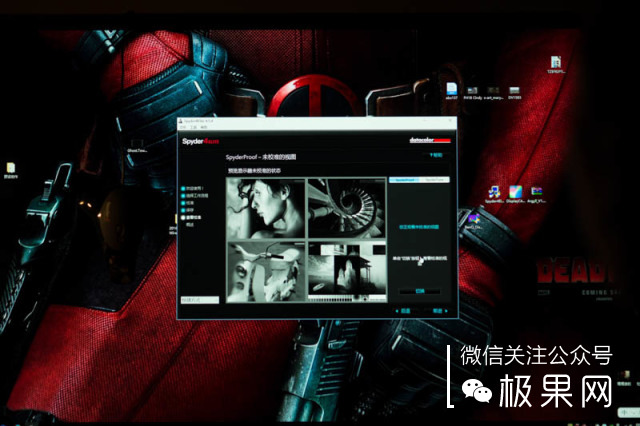Select the blue document icon on the desktop

click(451, 91)
